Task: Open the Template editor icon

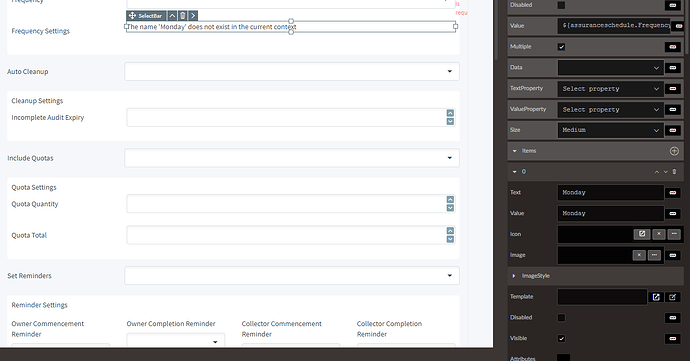Action: 656,297
